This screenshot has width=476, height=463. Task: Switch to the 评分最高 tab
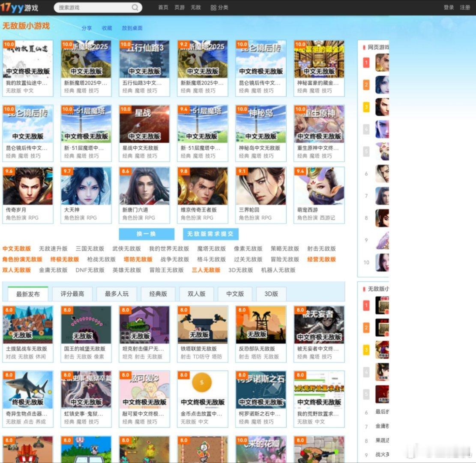point(72,294)
